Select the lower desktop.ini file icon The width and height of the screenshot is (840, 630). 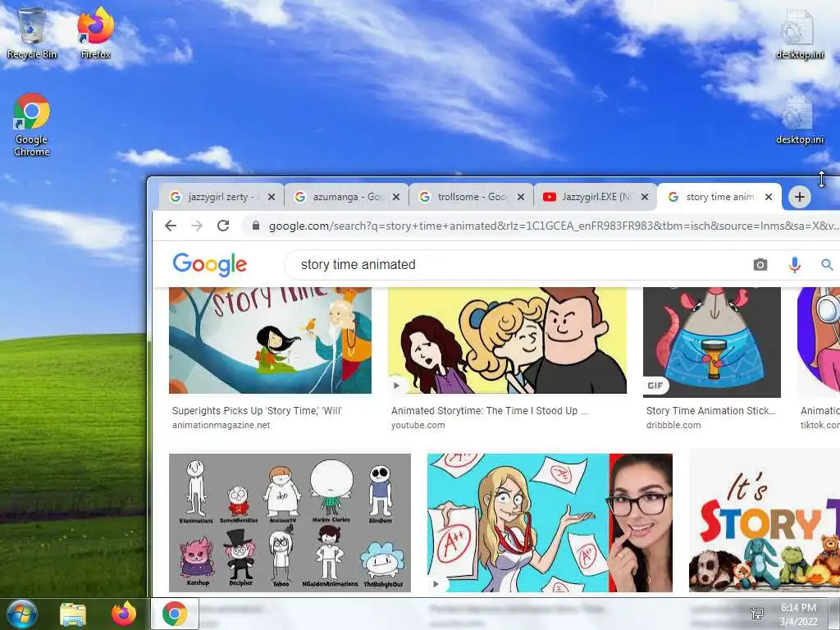pos(799,120)
